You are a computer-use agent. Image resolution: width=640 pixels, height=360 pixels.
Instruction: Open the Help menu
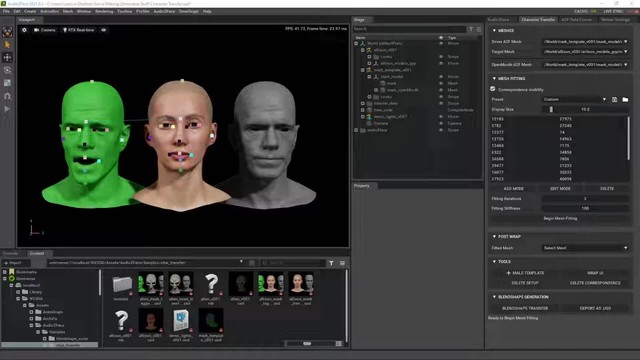click(x=207, y=11)
